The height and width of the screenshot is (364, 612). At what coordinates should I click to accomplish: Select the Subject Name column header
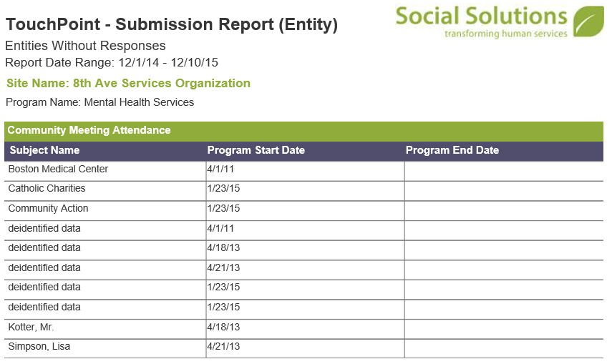(44, 150)
